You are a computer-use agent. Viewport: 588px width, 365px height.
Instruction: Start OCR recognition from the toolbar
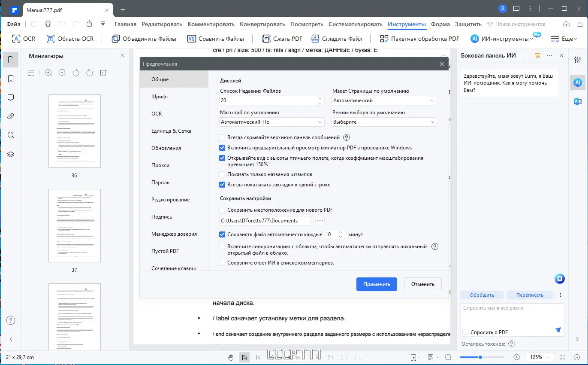23,38
